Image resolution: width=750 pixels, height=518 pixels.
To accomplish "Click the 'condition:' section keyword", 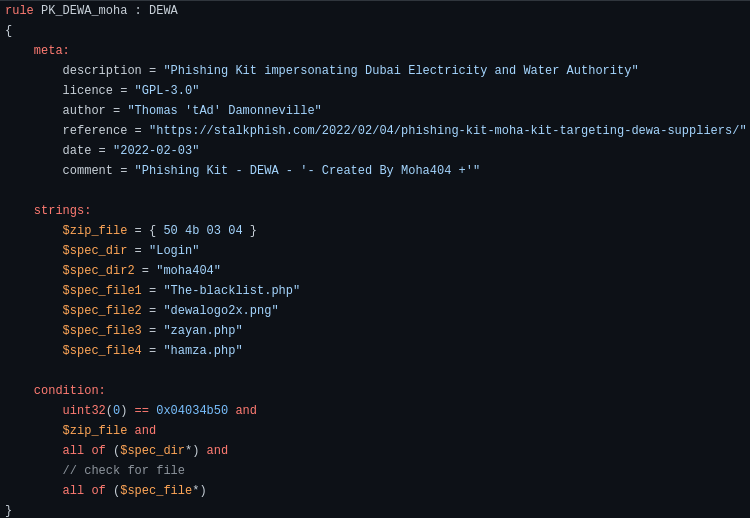I will [69, 391].
